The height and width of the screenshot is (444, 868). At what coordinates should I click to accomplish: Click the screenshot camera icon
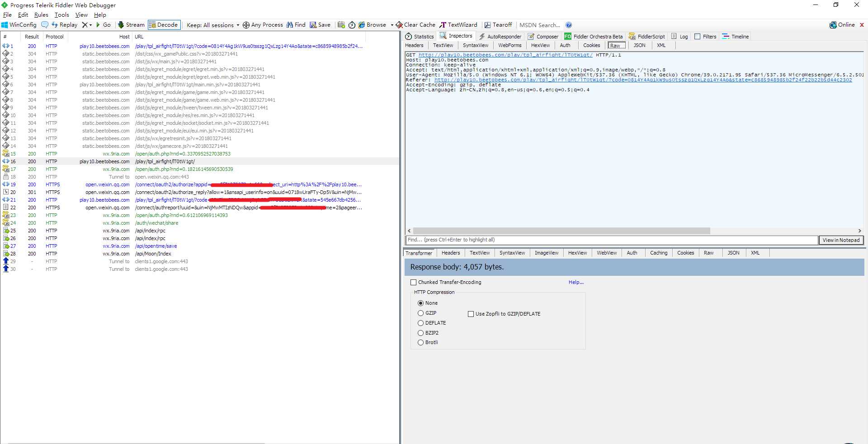[x=341, y=25]
